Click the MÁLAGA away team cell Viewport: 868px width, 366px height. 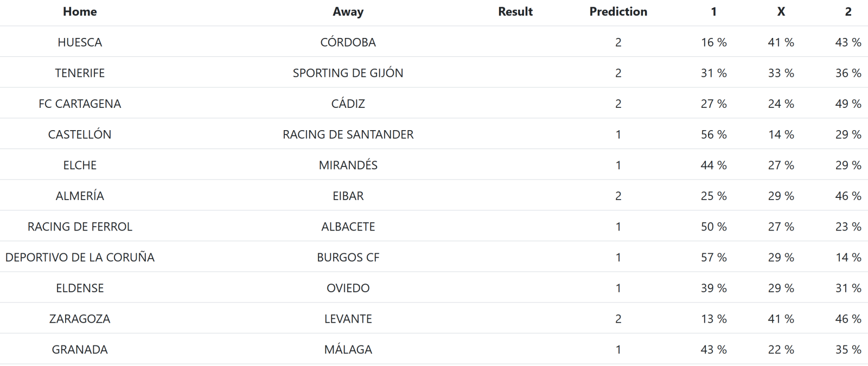coord(348,350)
